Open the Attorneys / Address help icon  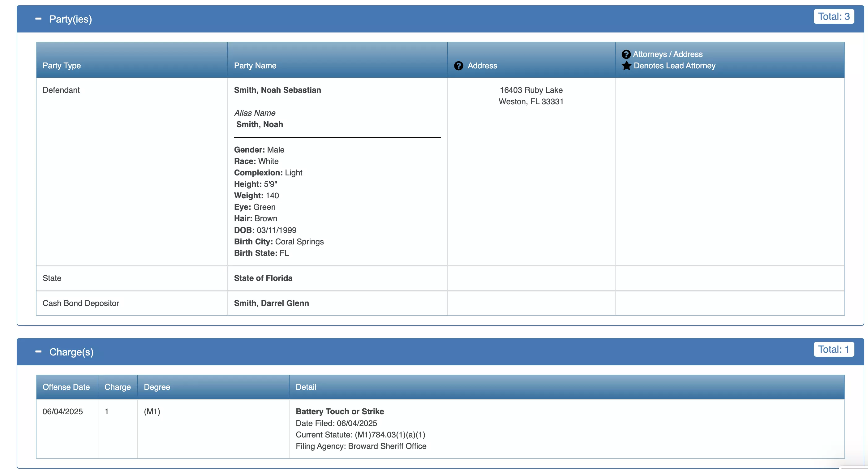626,54
